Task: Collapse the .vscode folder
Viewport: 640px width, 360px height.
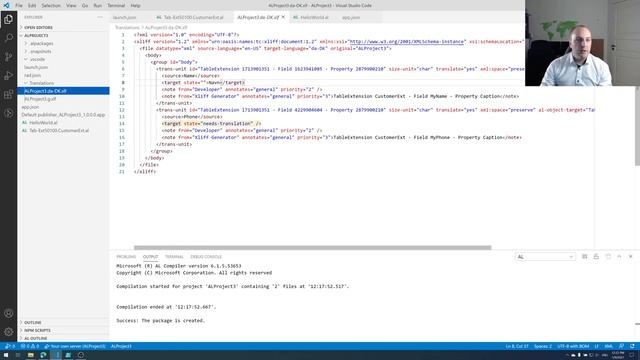Action: 37,59
